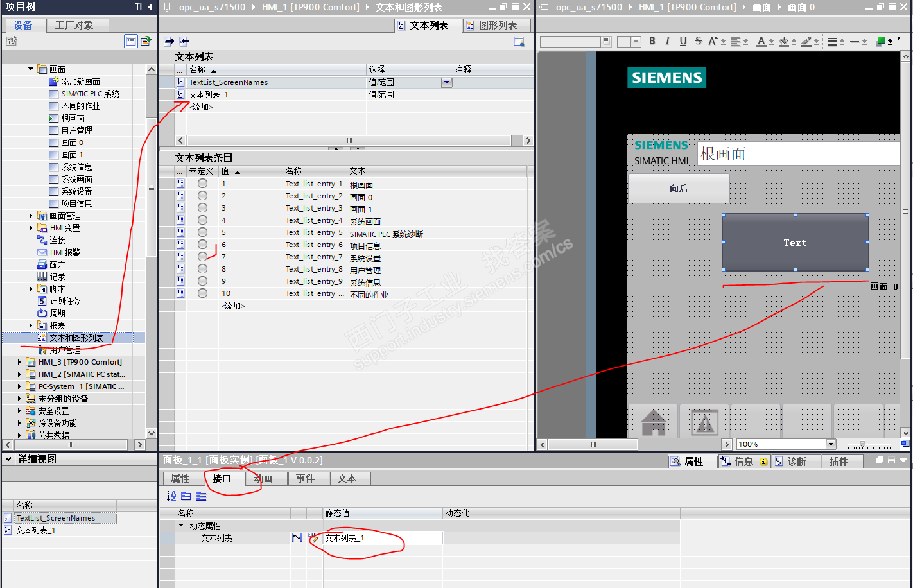The image size is (913, 588).
Task: Click the text alignment icon
Action: click(x=736, y=41)
